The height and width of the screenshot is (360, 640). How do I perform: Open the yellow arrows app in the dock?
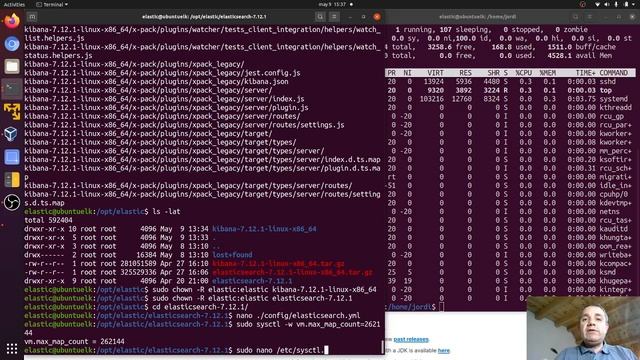click(x=12, y=111)
